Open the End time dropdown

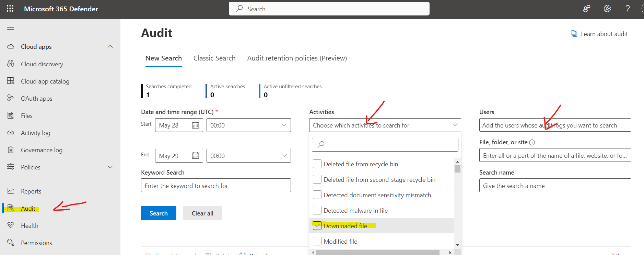248,156
